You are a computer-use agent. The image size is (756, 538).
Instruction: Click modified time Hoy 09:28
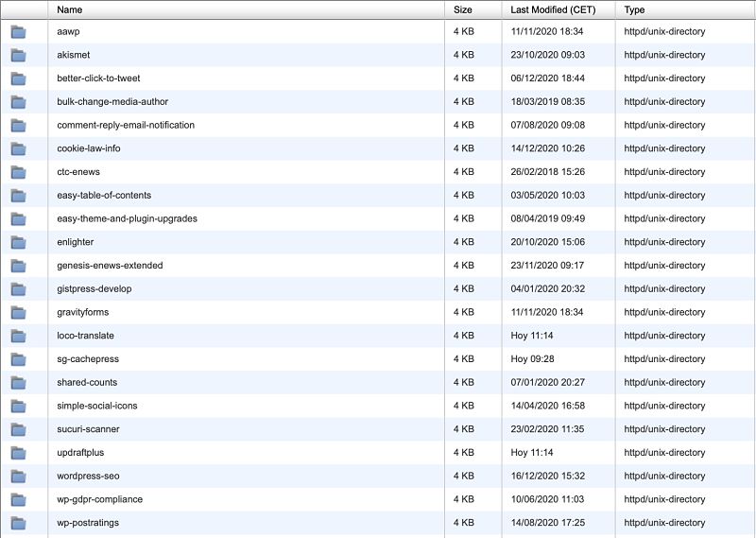point(532,359)
